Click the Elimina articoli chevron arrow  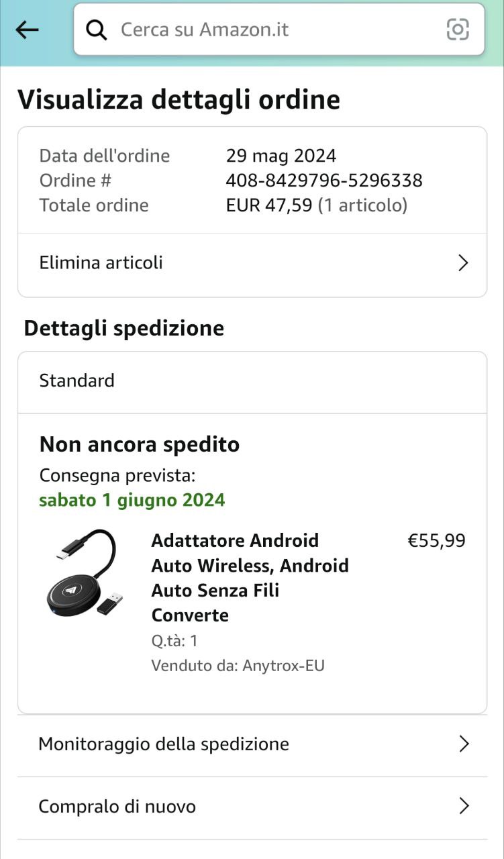pyautogui.click(x=462, y=262)
